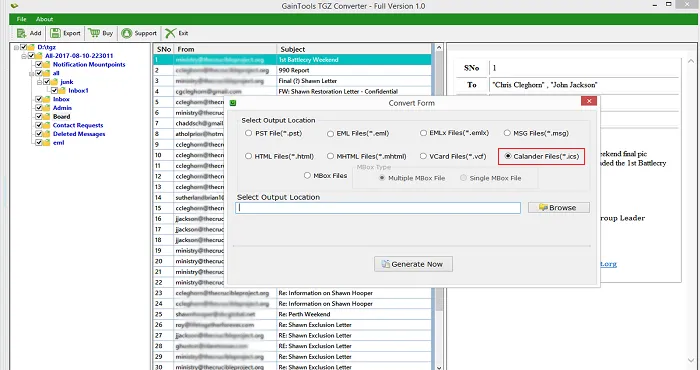This screenshot has height=370, width=700.
Task: Click the Exit X icon
Action: [171, 33]
